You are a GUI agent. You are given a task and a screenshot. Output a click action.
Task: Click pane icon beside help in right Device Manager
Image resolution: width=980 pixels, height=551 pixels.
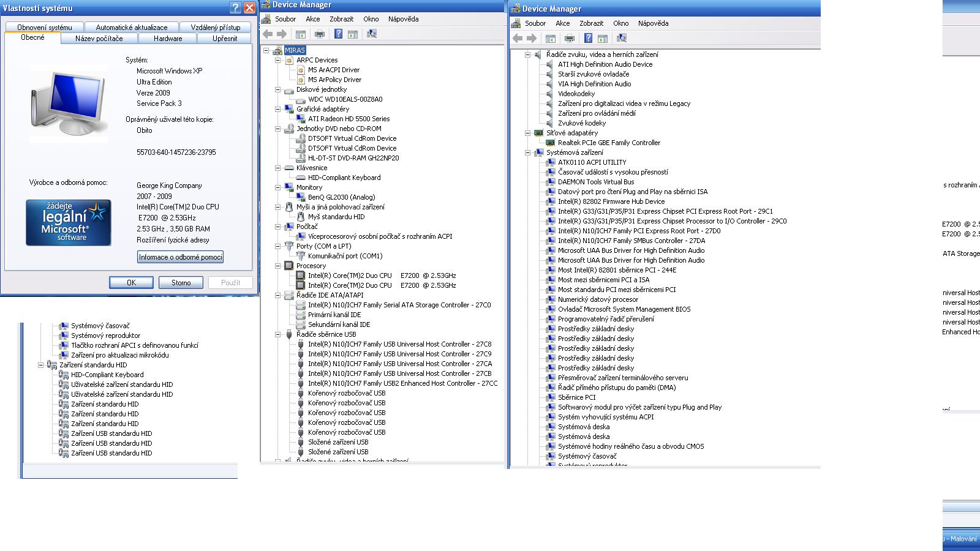(x=603, y=39)
